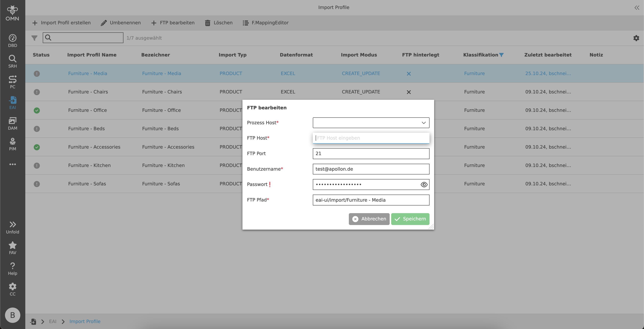Screen dimensions: 644x329
Task: Click the Klassifikation column filter icon
Action: point(501,55)
